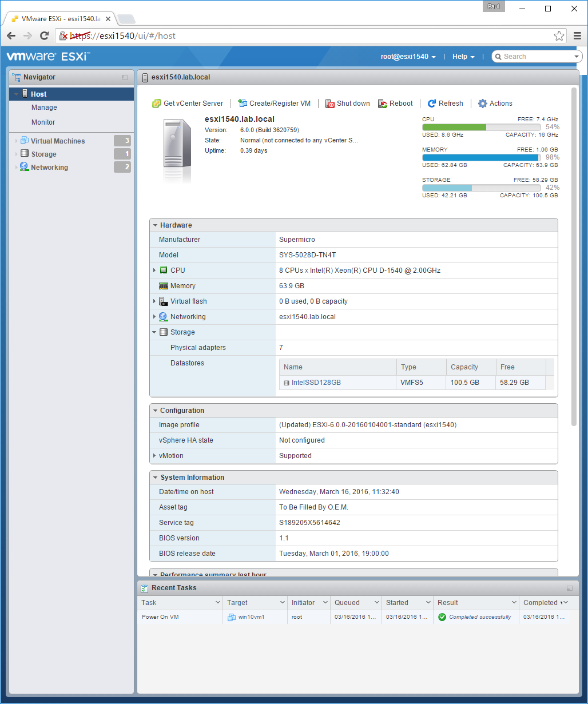Click the Storage icon in the Navigator
588x704 pixels.
coord(25,154)
